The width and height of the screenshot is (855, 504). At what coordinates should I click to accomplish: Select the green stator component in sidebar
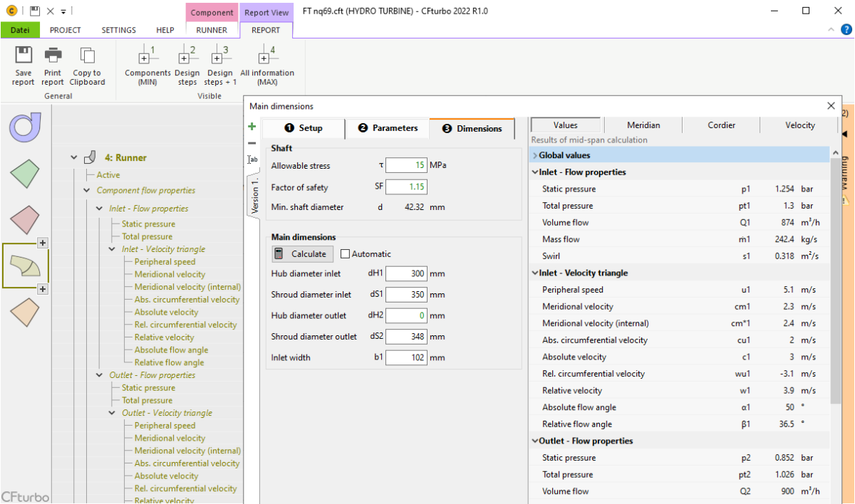pos(25,174)
